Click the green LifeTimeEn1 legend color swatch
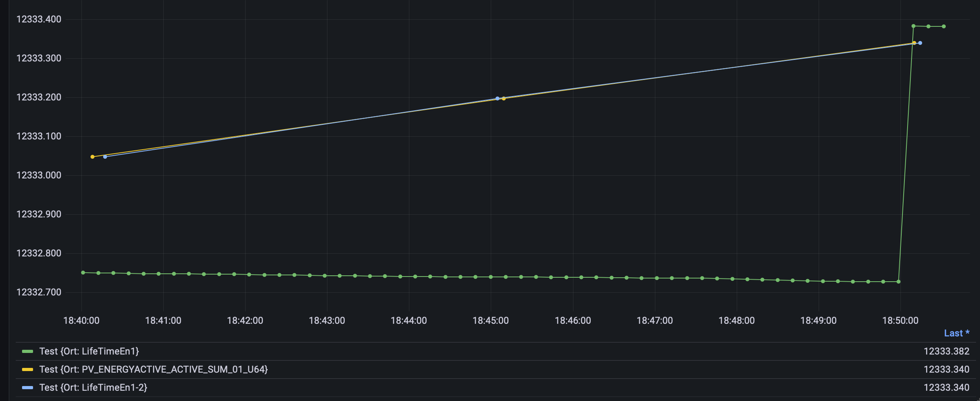The image size is (980, 401). (x=28, y=351)
